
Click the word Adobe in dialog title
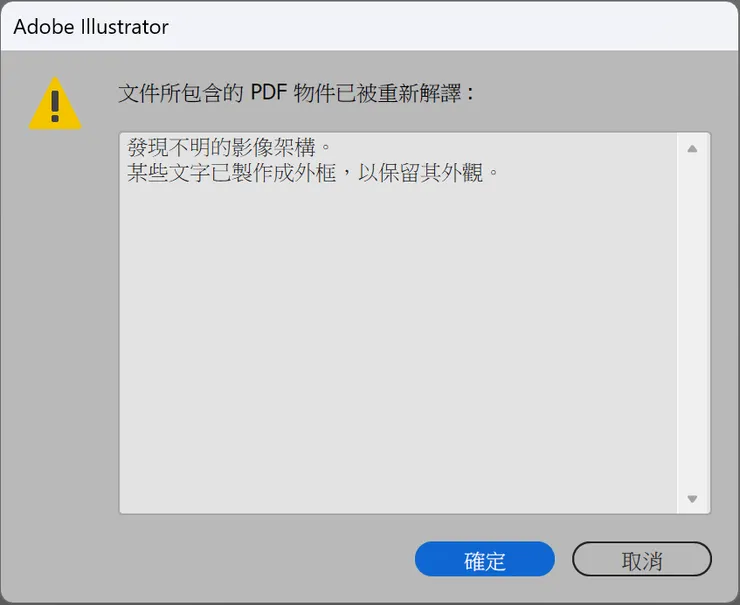point(40,27)
